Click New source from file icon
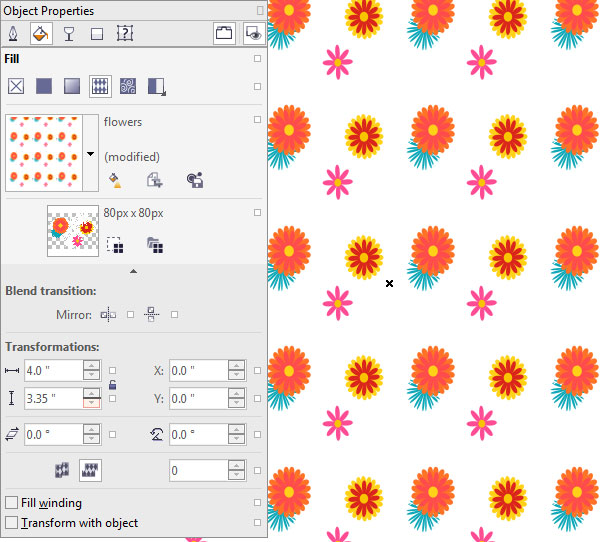 155,245
